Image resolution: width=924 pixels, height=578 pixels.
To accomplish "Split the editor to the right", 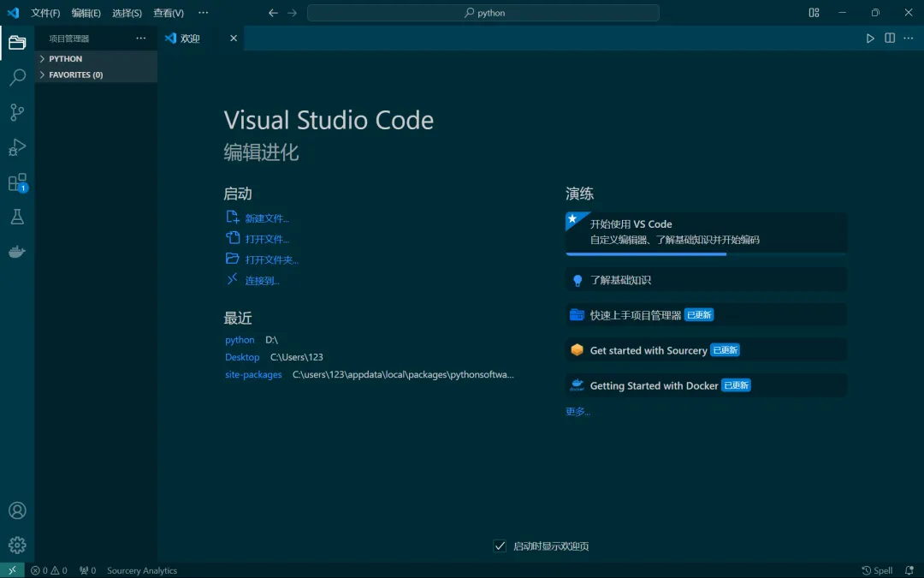I will (x=890, y=39).
